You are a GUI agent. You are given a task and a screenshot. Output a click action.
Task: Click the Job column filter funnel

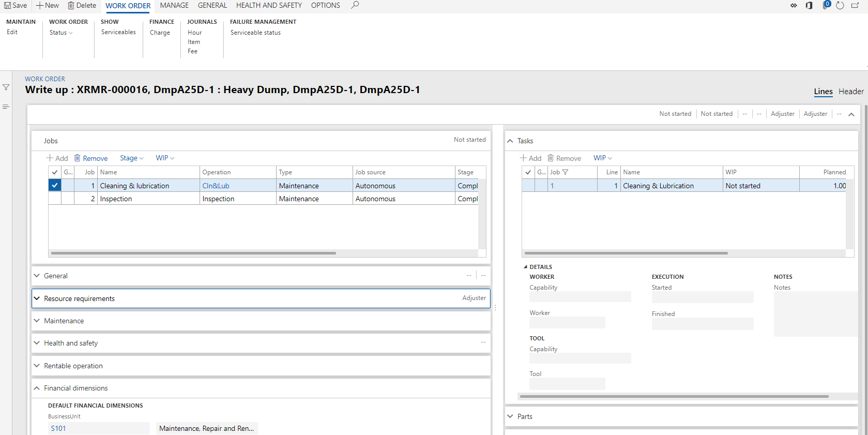pyautogui.click(x=565, y=172)
